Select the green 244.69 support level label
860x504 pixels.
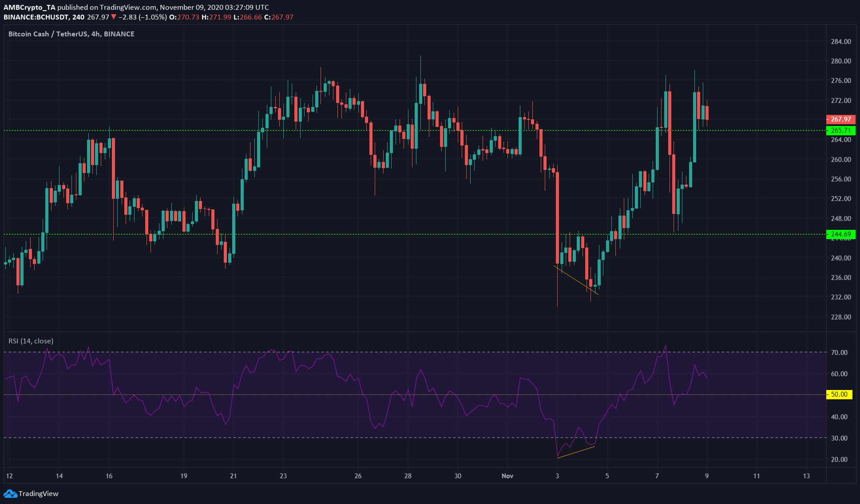(x=840, y=234)
